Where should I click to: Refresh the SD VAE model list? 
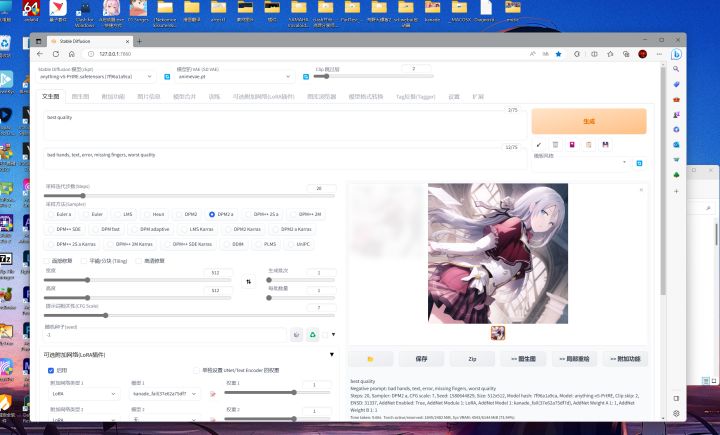click(x=306, y=77)
